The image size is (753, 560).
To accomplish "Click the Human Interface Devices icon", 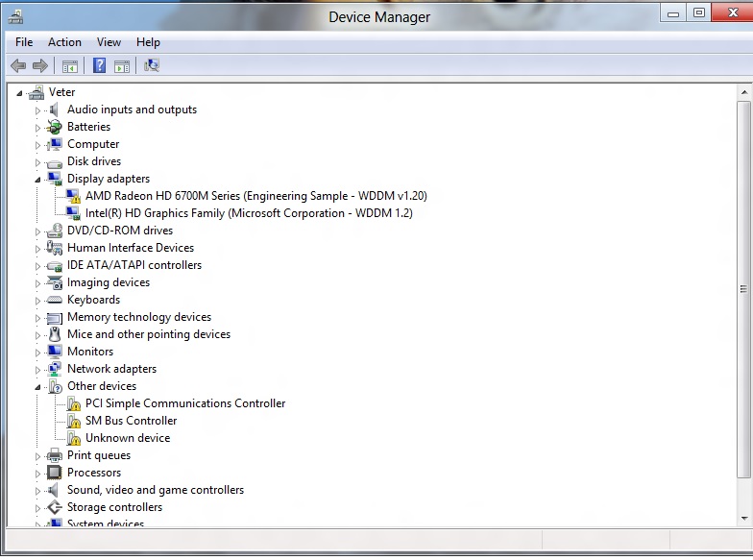I will (54, 248).
